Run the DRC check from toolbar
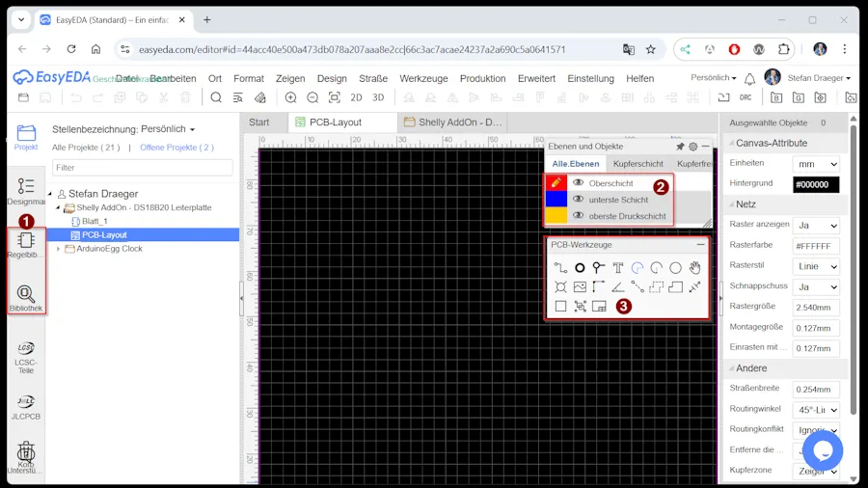Screen dimensions: 868x488 [x=746, y=97]
